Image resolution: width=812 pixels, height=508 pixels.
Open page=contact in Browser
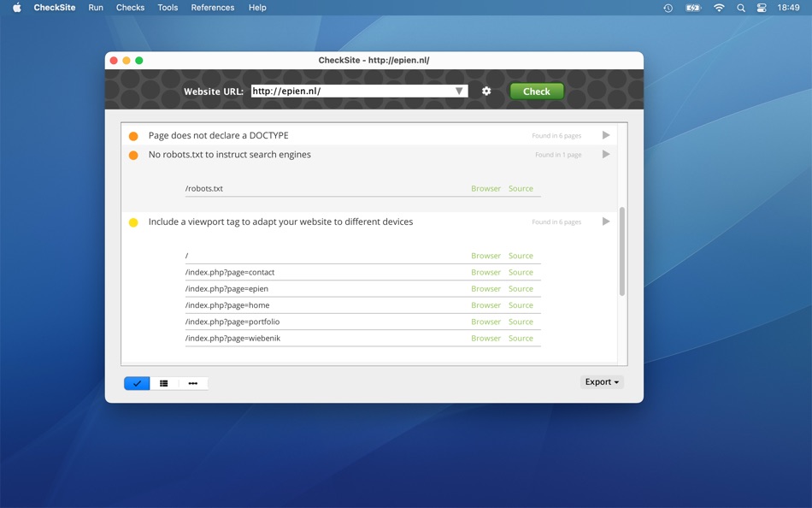[485, 272]
